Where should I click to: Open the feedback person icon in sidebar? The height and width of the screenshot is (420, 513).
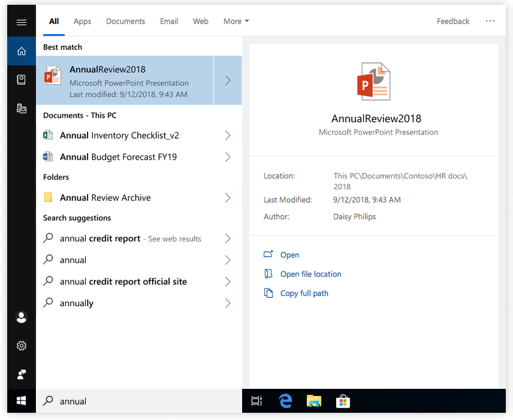[x=21, y=374]
